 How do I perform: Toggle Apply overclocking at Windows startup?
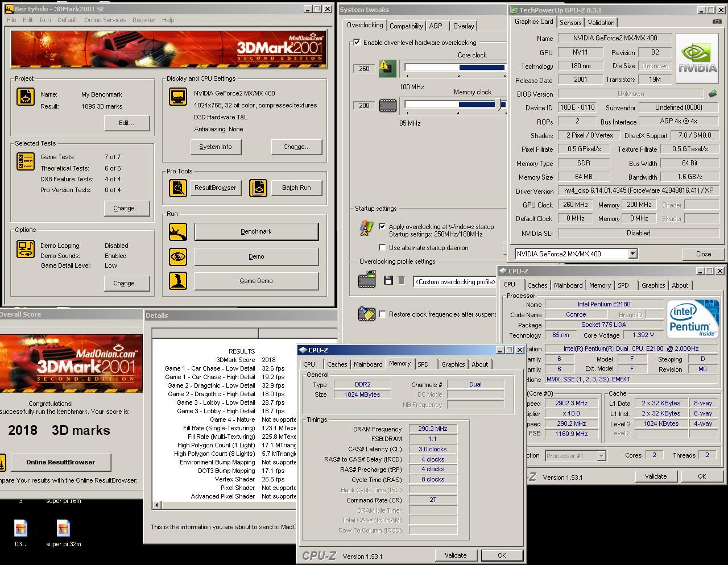pos(382,226)
